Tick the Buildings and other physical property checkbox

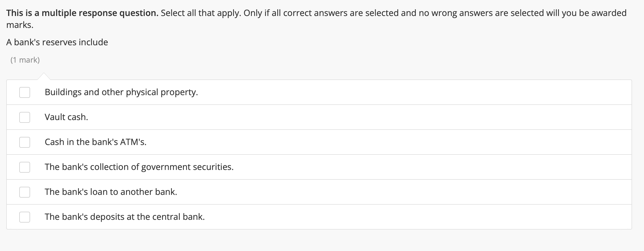click(25, 92)
